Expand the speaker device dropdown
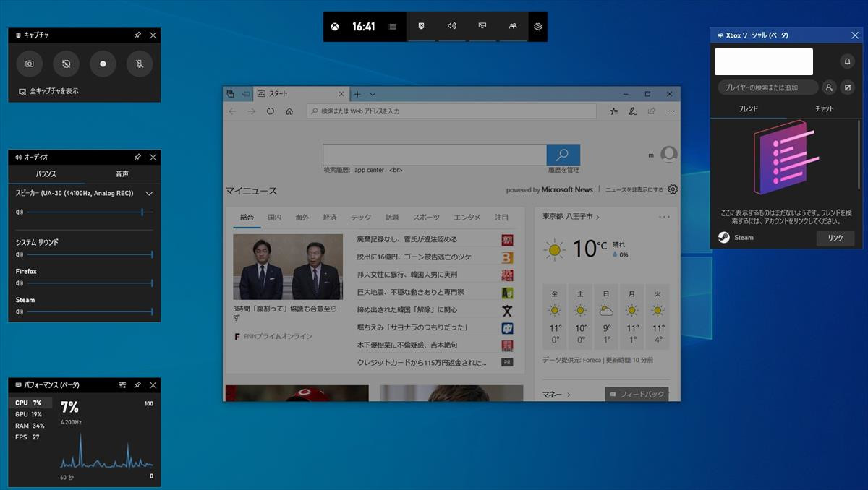 pyautogui.click(x=149, y=194)
